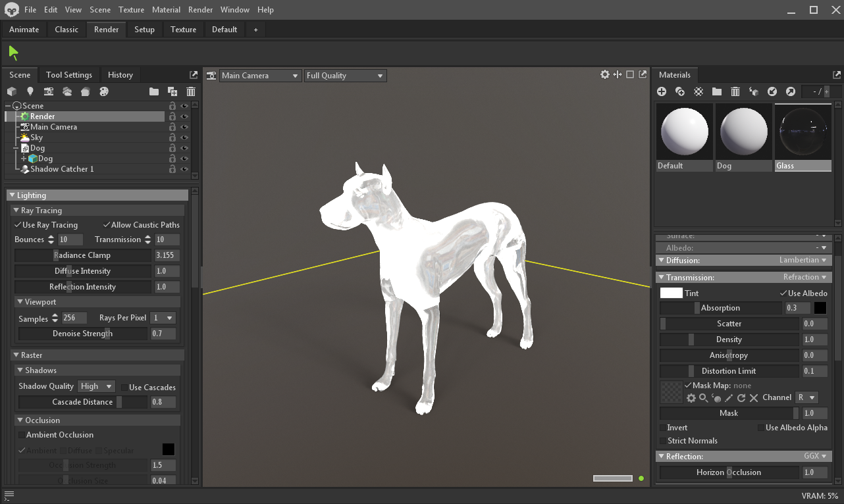The image size is (844, 504).
Task: Add a new mesh object to scene
Action: pyautogui.click(x=11, y=91)
